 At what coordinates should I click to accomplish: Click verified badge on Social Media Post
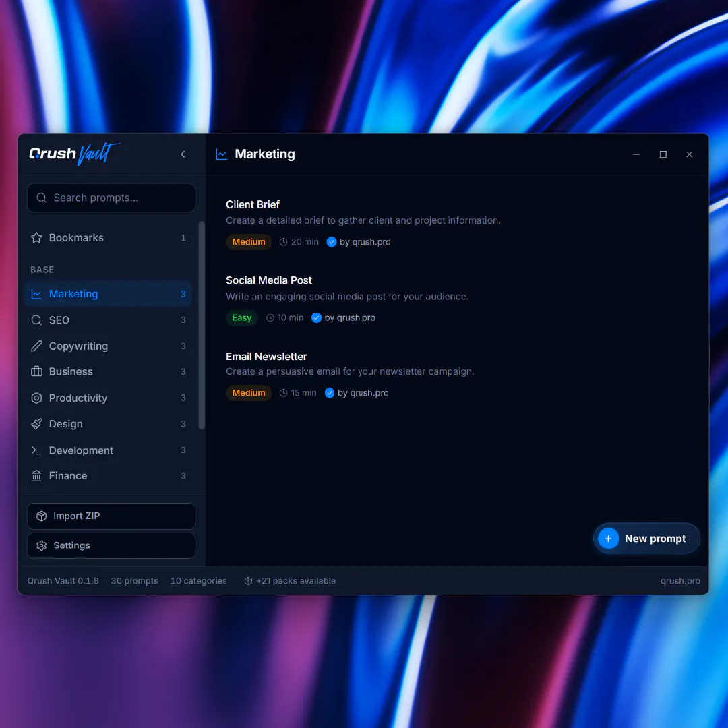coord(316,317)
